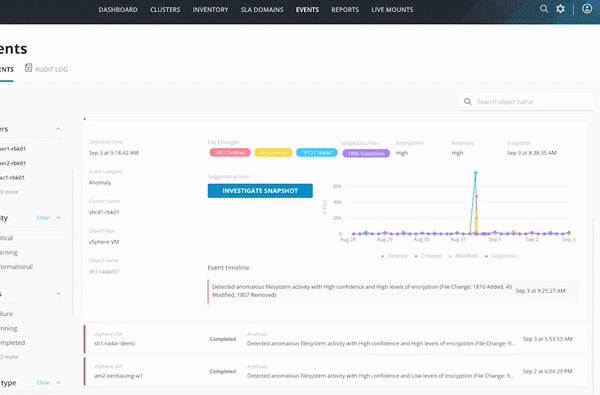
Task: Click the purple Suspicious files badge
Action: (366, 153)
